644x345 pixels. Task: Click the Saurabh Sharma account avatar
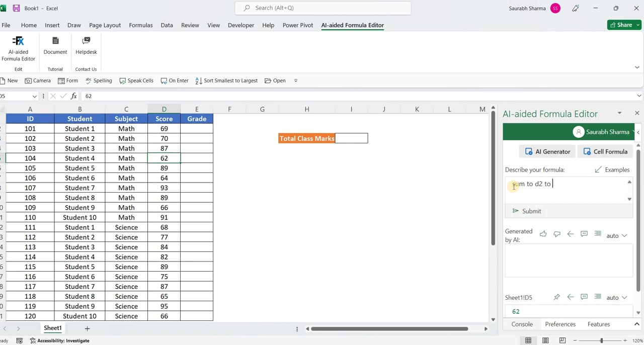click(x=555, y=8)
